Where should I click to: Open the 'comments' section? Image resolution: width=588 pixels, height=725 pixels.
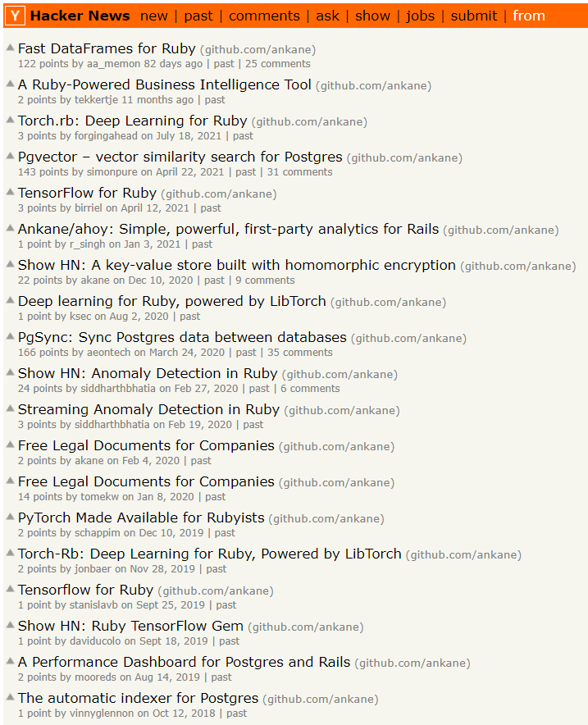pos(264,15)
